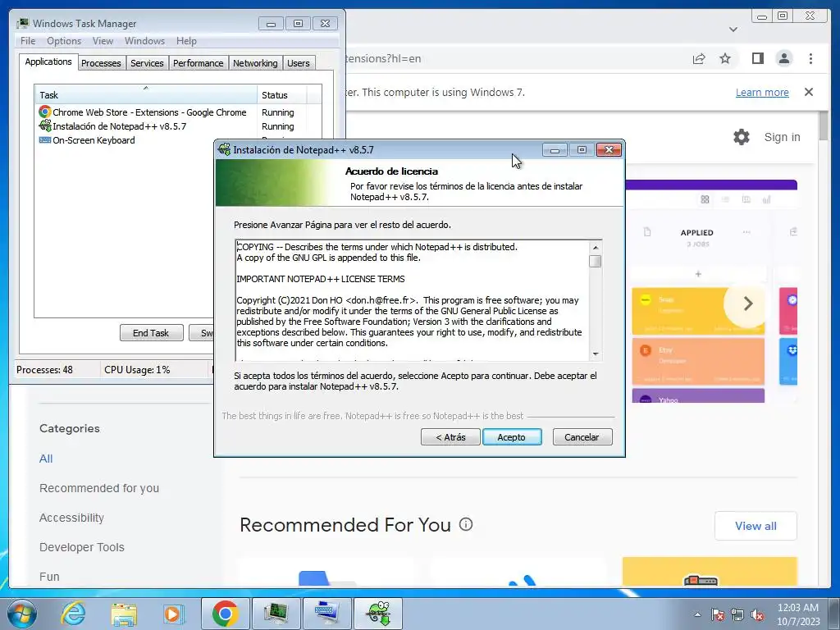Screen dimensions: 840x630
Task: Switch to Task Manager taskbar icon
Action: point(276,614)
